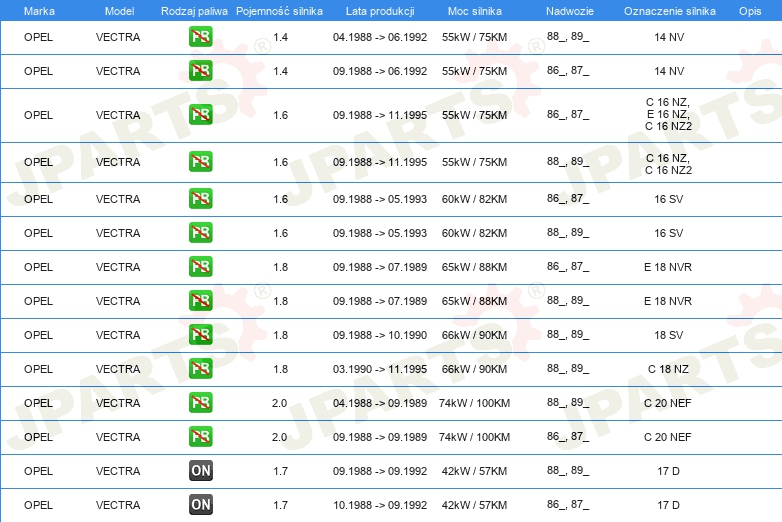Click the C 18 NZ engine code
Image resolution: width=782 pixels, height=522 pixels.
point(668,369)
